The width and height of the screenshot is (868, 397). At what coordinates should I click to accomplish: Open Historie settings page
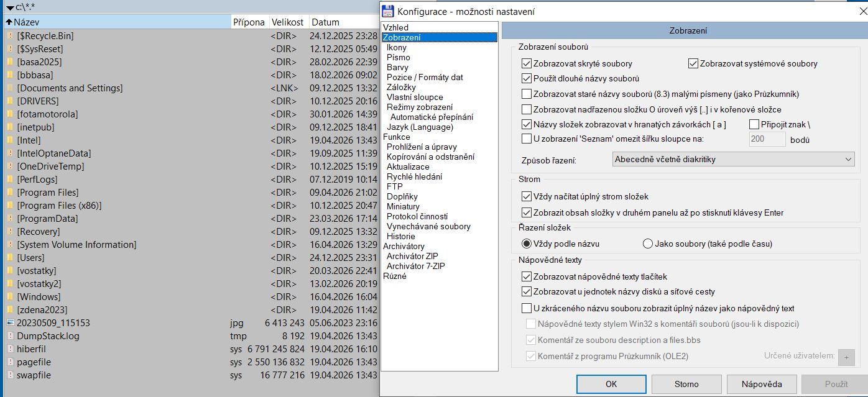point(400,236)
